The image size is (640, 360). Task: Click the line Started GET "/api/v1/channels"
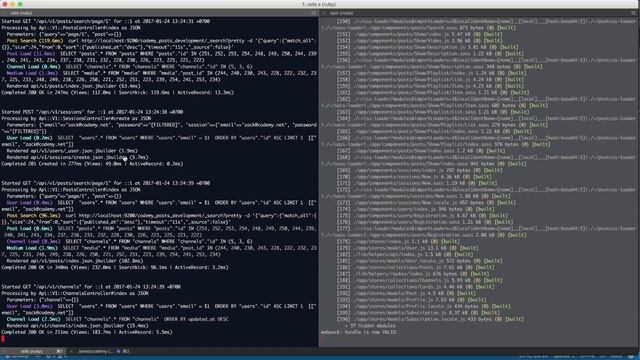[91, 287]
